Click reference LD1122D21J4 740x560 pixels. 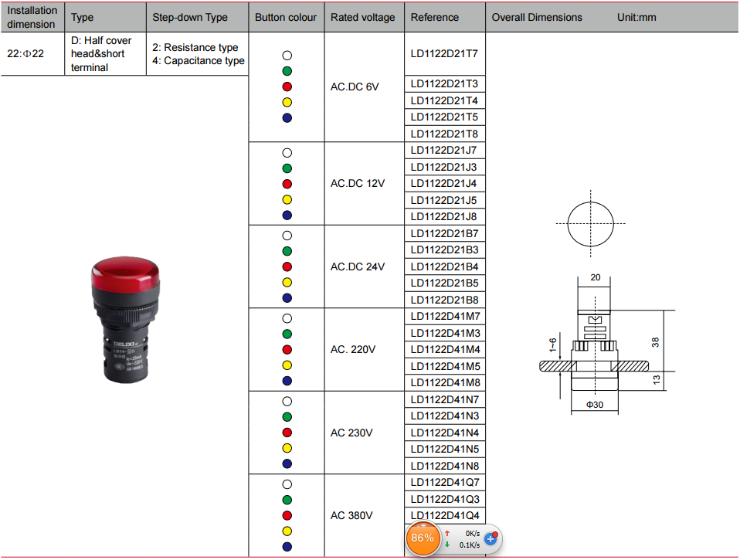point(443,184)
